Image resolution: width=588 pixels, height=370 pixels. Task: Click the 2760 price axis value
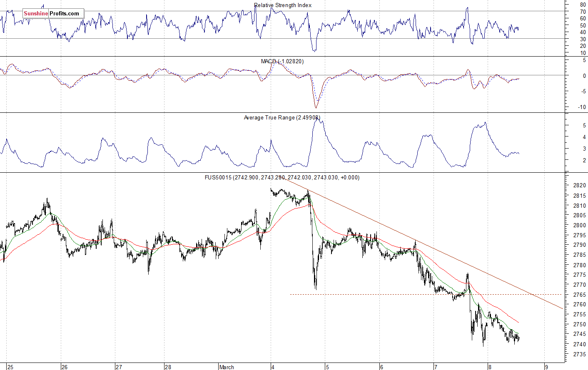pyautogui.click(x=579, y=305)
